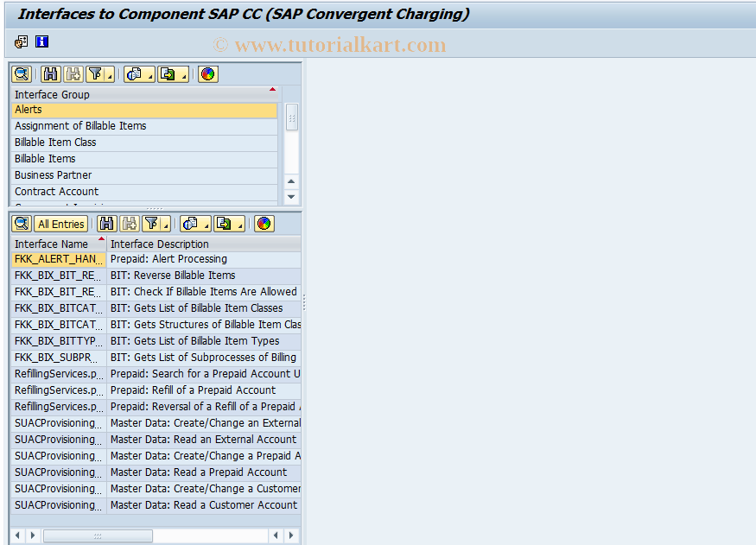Click colored Graphic icon in Interface Name toolbar
The image size is (756, 545).
[264, 224]
